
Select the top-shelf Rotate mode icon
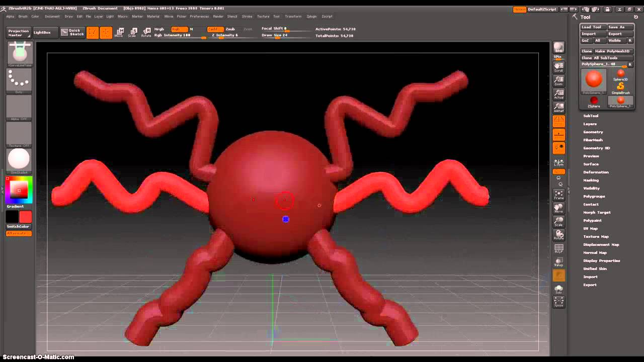[146, 33]
